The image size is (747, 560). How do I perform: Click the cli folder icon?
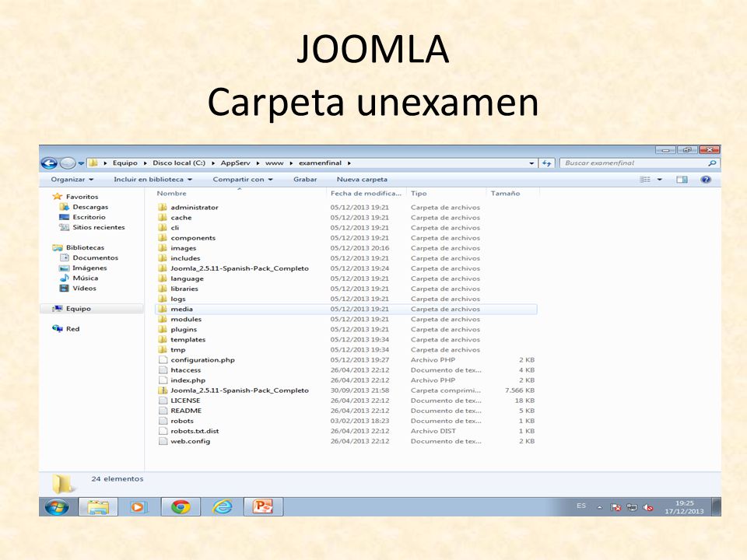(163, 228)
